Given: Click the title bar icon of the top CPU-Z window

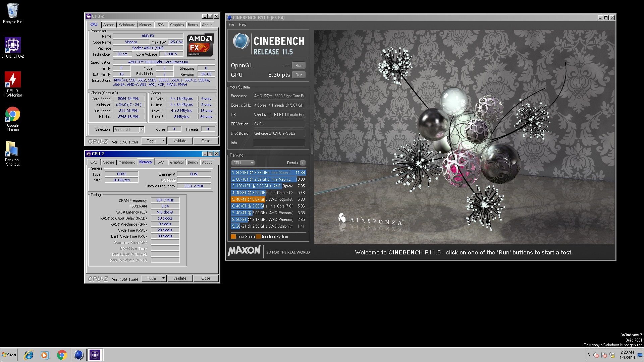Looking at the screenshot, I should [89, 16].
